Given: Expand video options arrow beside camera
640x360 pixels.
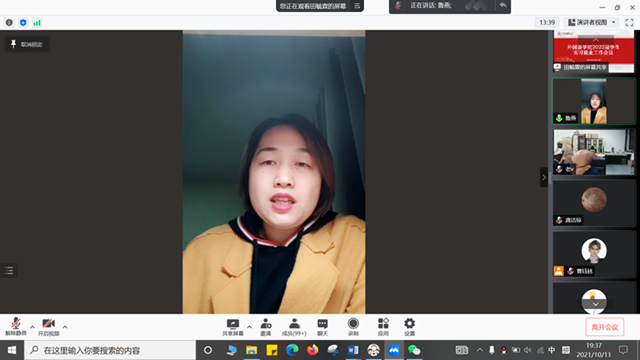Looking at the screenshot, I should click(x=65, y=327).
